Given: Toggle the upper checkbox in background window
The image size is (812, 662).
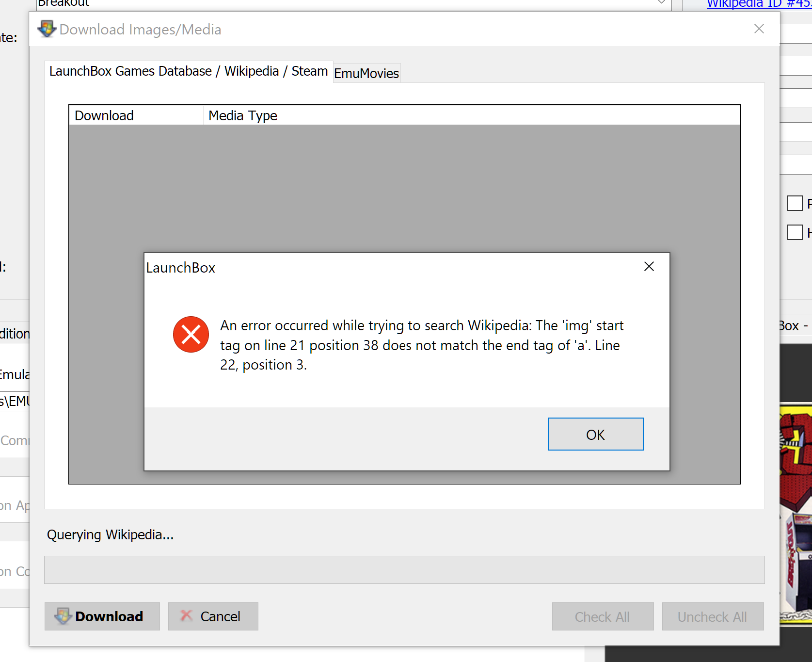Looking at the screenshot, I should (x=795, y=203).
